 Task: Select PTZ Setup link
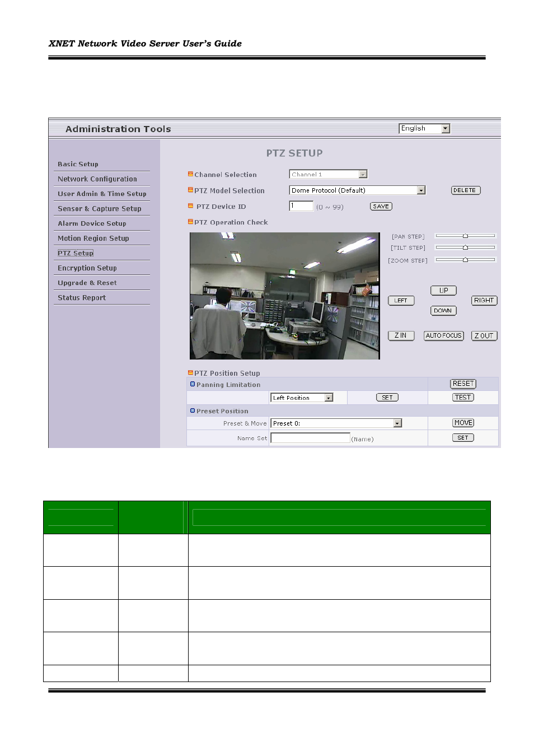click(76, 253)
